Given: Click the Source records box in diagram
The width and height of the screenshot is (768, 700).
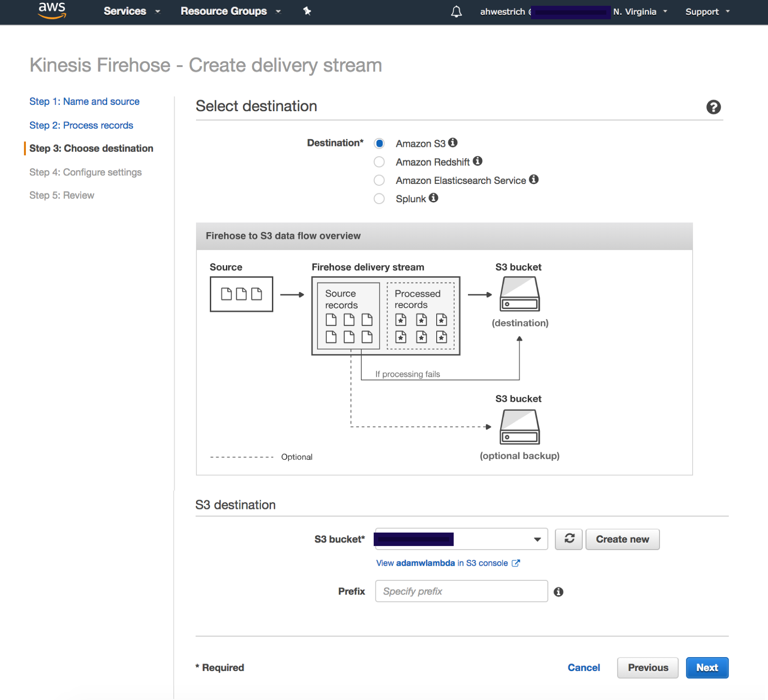Looking at the screenshot, I should point(348,316).
